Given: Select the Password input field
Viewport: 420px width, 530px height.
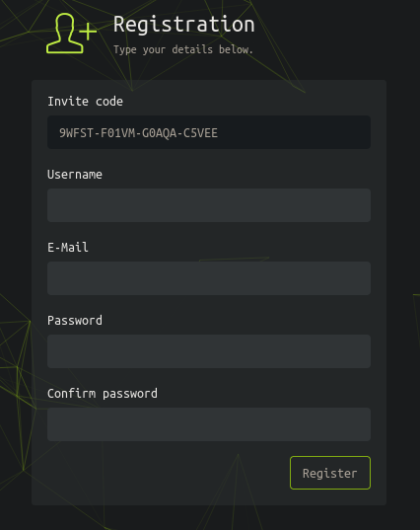Looking at the screenshot, I should click(x=209, y=351).
